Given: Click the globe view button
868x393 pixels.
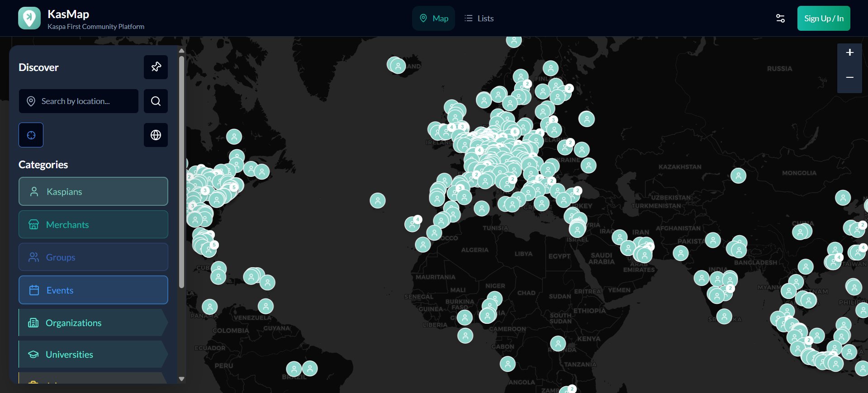Looking at the screenshot, I should [156, 135].
